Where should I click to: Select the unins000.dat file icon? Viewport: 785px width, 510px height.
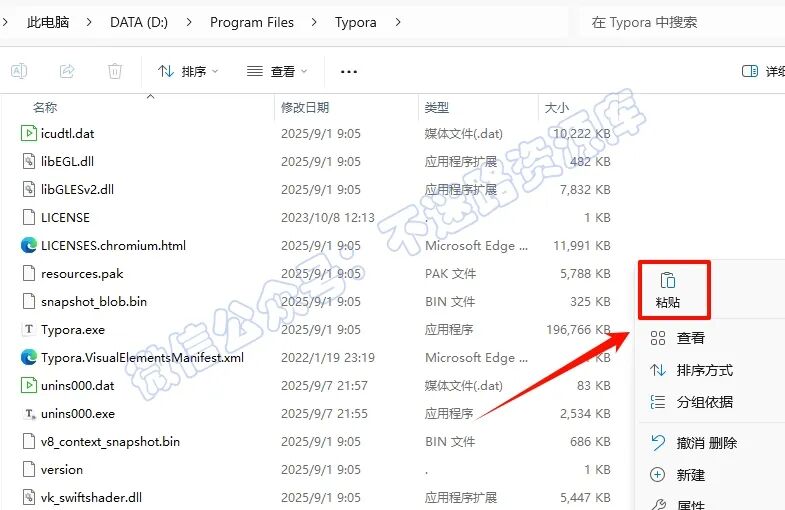point(29,385)
